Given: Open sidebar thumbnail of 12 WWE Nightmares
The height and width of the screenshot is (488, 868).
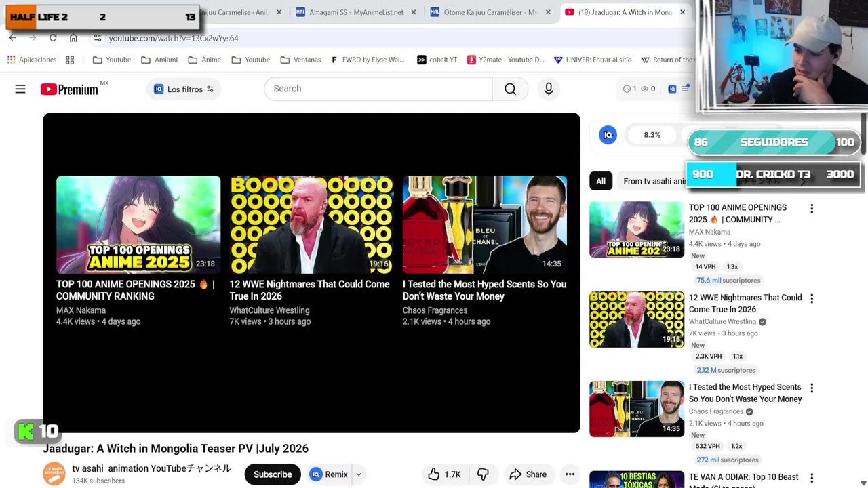Looking at the screenshot, I should point(637,319).
